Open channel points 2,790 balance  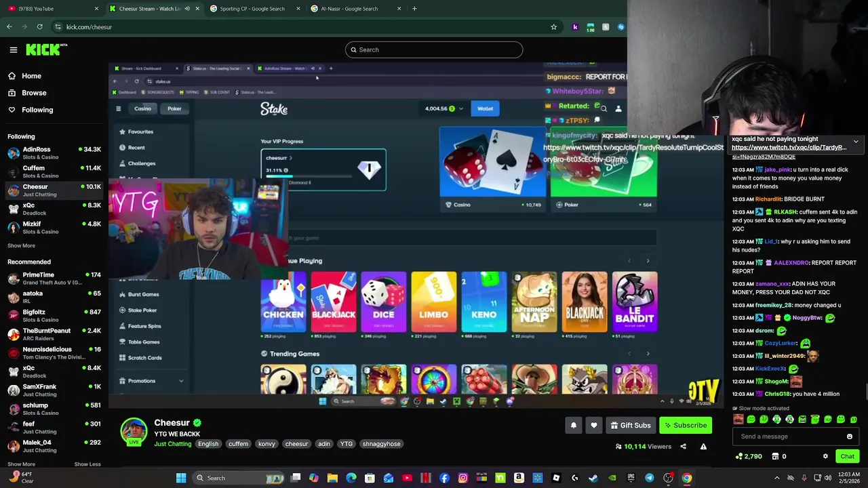tap(750, 457)
